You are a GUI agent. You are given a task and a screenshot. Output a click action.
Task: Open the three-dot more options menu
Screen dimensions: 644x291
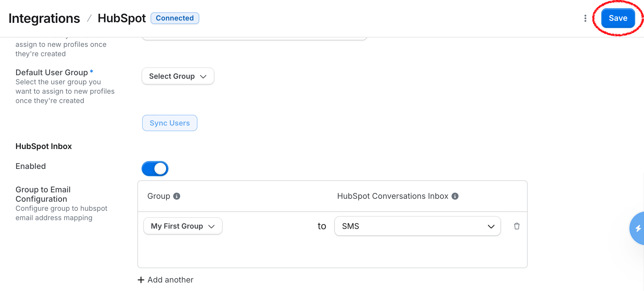585,18
